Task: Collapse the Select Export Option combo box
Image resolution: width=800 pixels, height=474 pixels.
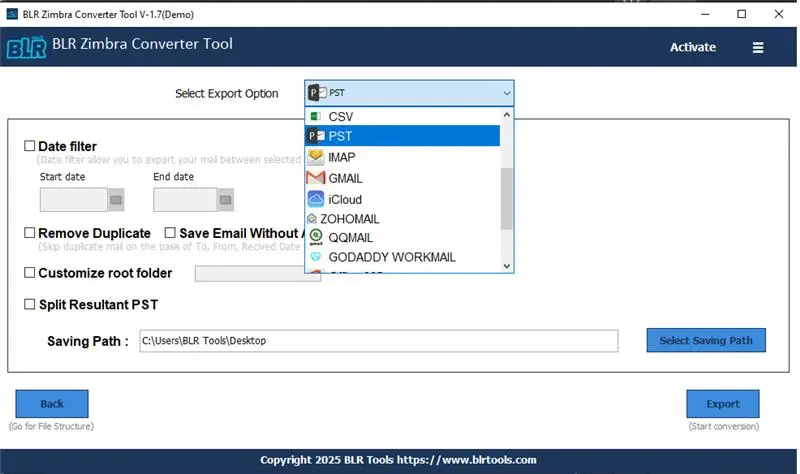Action: [x=409, y=93]
